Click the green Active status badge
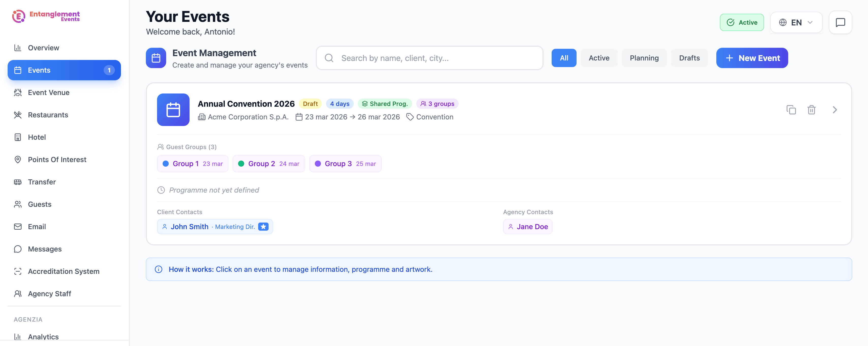This screenshot has width=868, height=346. tap(742, 23)
